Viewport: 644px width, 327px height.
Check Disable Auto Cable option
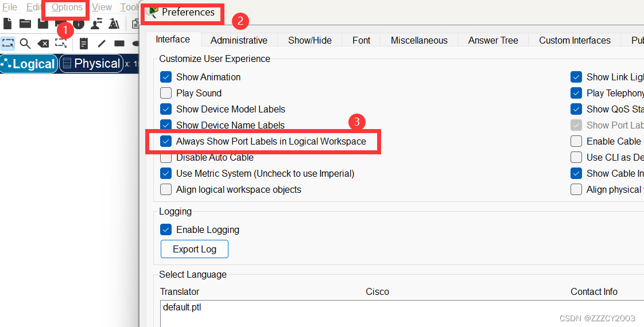[x=166, y=158]
